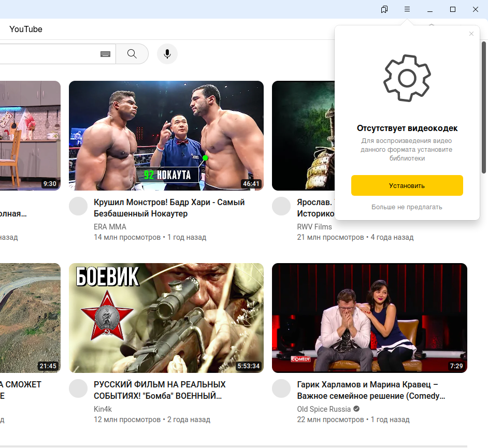Click the 7:29 duration badge
This screenshot has height=448, width=488.
[456, 366]
